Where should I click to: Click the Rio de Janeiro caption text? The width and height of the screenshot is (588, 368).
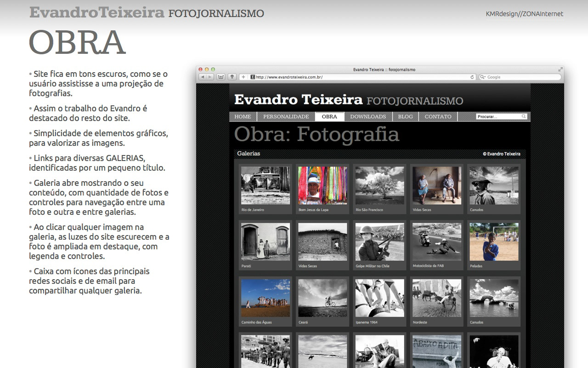(x=253, y=210)
